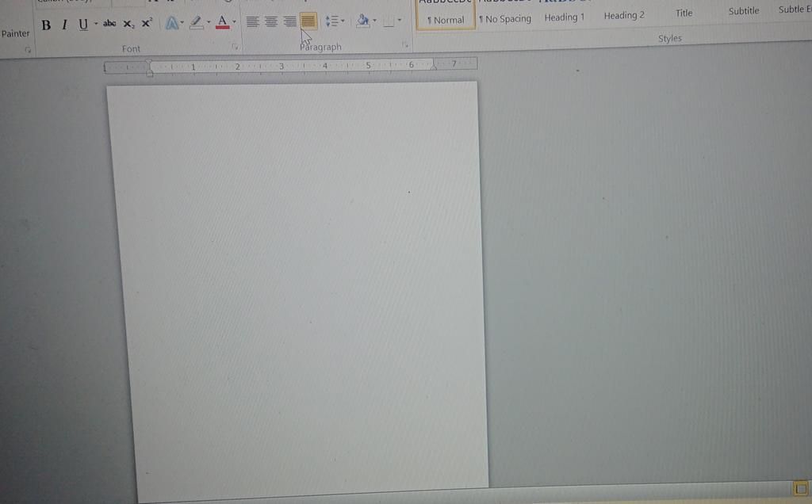Click the right indent marker on ruler
Image resolution: width=812 pixels, height=504 pixels.
[434, 66]
